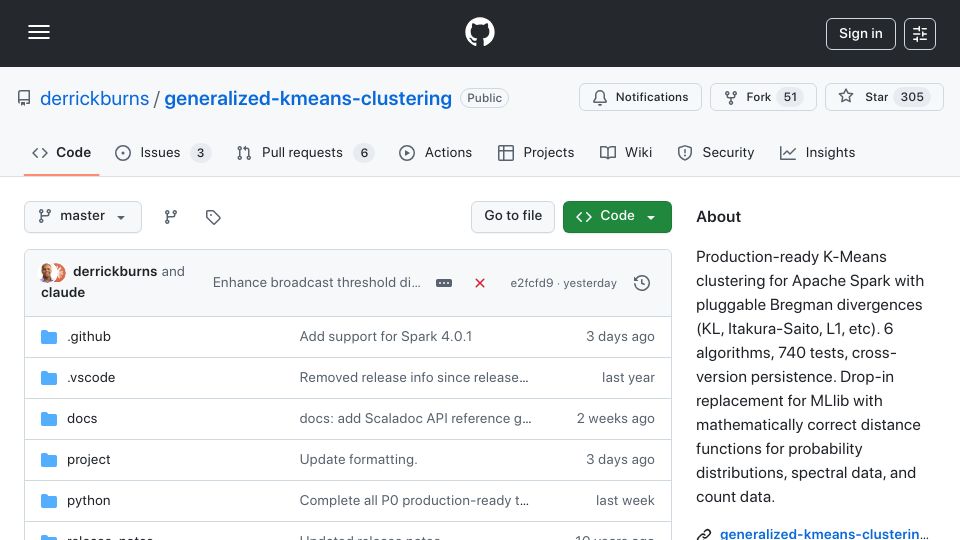
Task: Go to the Projects tab
Action: tap(536, 152)
